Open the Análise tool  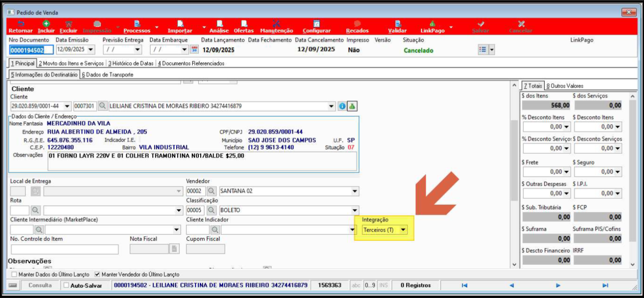(219, 24)
